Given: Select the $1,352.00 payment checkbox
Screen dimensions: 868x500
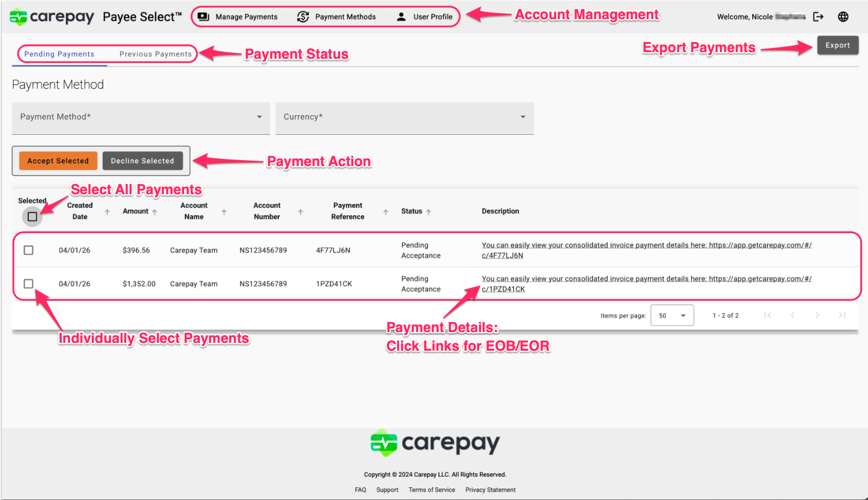Looking at the screenshot, I should pyautogui.click(x=28, y=284).
